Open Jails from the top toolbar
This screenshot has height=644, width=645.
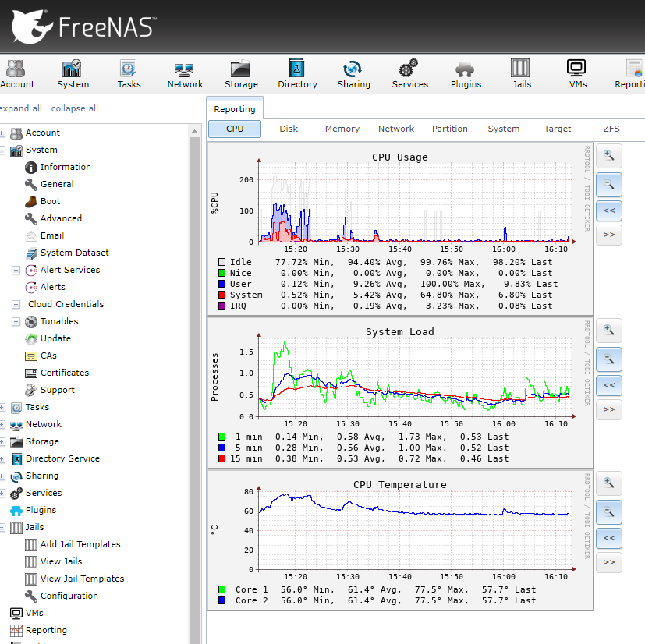click(x=521, y=74)
